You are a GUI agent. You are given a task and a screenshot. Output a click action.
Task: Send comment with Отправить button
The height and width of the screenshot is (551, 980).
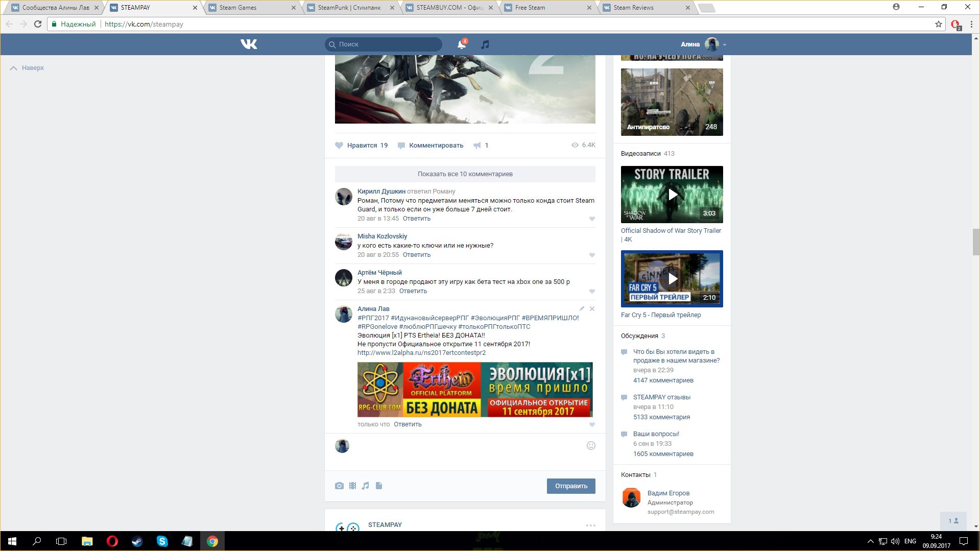(571, 486)
